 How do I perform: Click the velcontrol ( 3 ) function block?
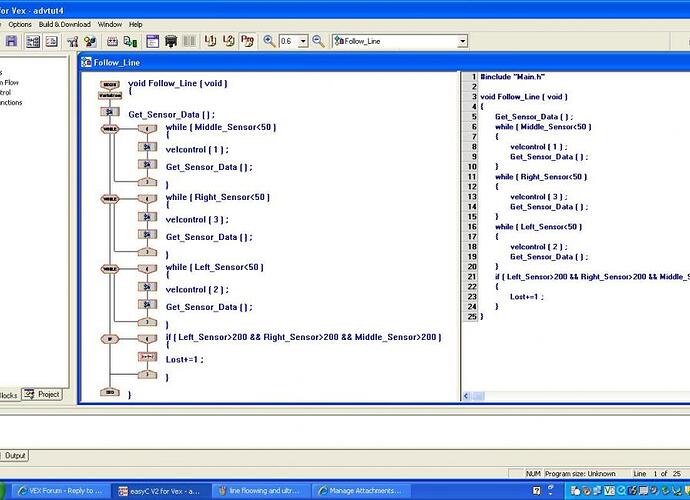click(x=147, y=218)
